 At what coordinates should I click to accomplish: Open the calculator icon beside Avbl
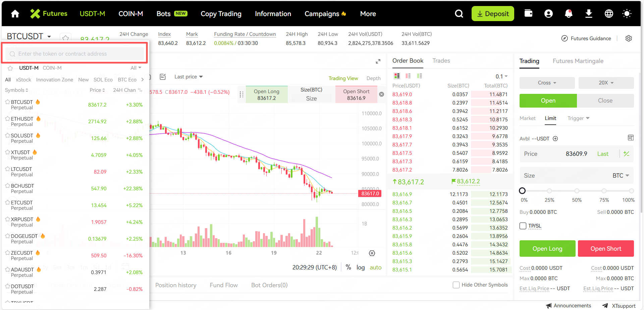coord(631,138)
